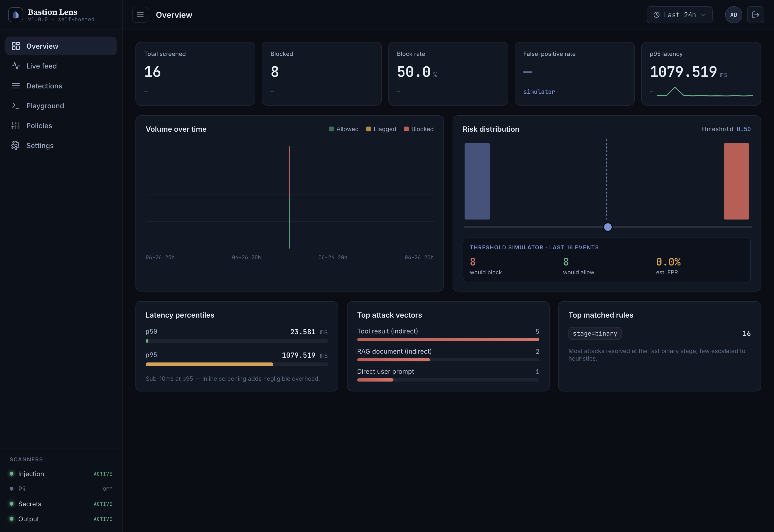This screenshot has width=774, height=532.
Task: Click the Playground terminal icon
Action: click(16, 106)
